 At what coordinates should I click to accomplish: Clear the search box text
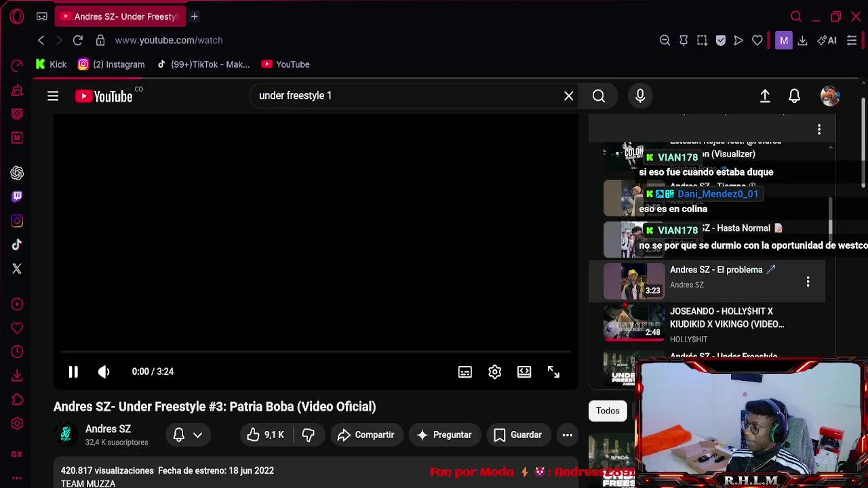[568, 96]
